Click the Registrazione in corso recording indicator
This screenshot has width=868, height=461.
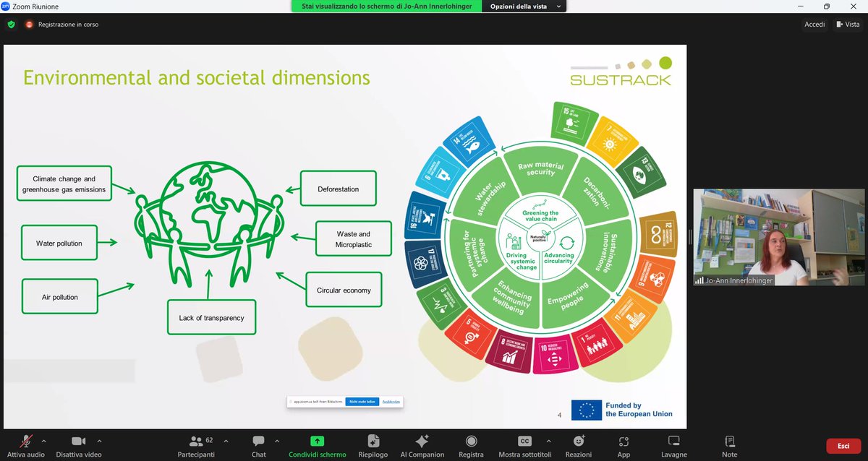[62, 24]
